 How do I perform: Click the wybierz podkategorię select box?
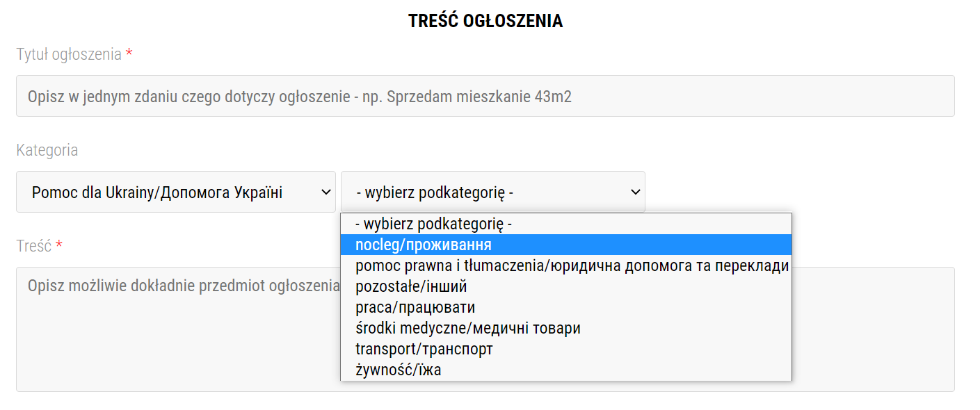(492, 192)
